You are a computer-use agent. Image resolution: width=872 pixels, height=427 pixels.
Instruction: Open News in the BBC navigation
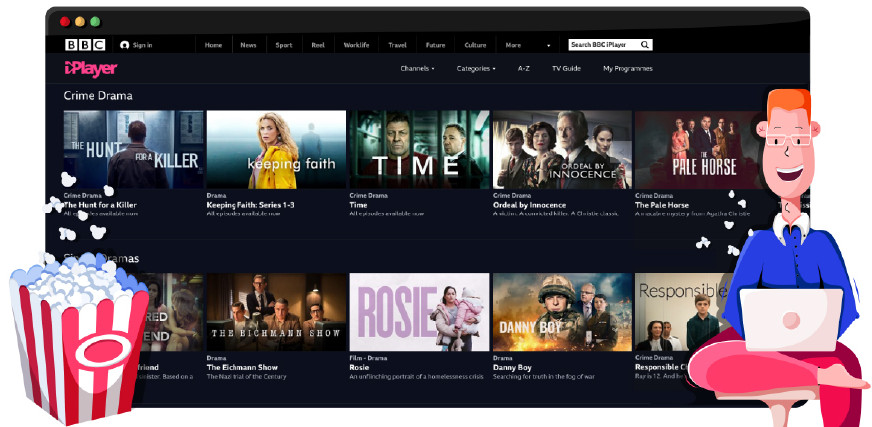pos(248,45)
